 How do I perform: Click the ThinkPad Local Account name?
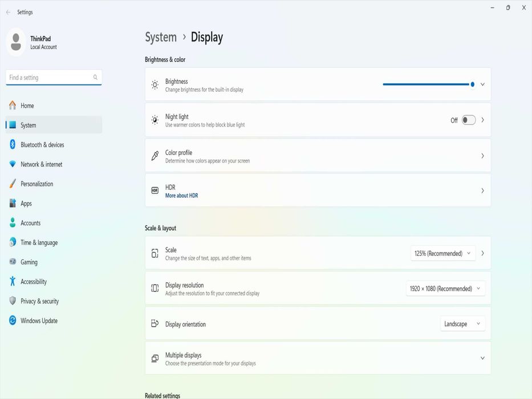[x=43, y=42]
